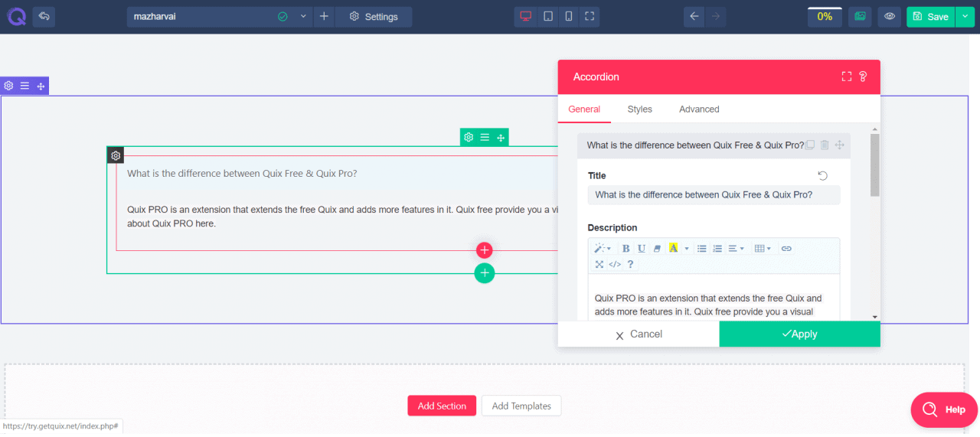980x437 pixels.
Task: Switch to the Advanced tab
Action: tap(699, 109)
